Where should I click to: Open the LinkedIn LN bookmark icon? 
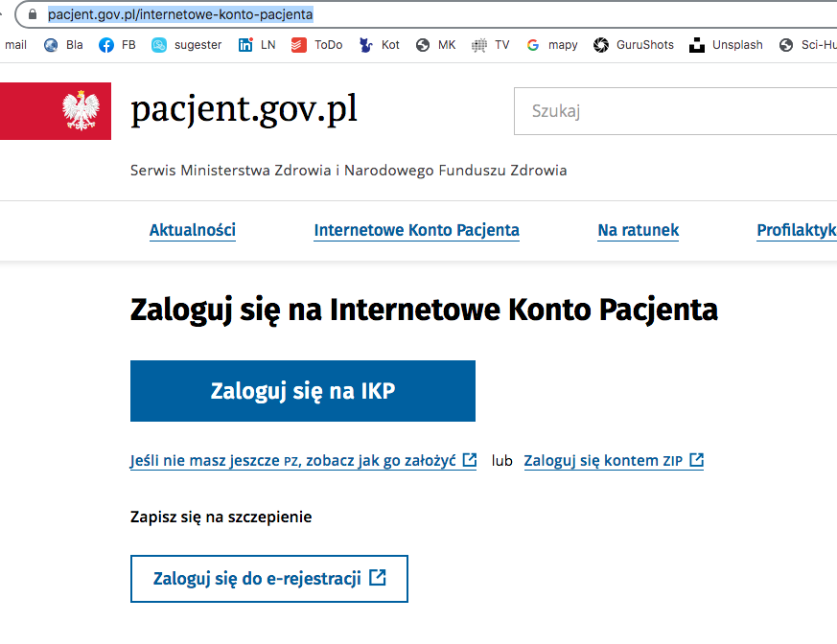(245, 45)
